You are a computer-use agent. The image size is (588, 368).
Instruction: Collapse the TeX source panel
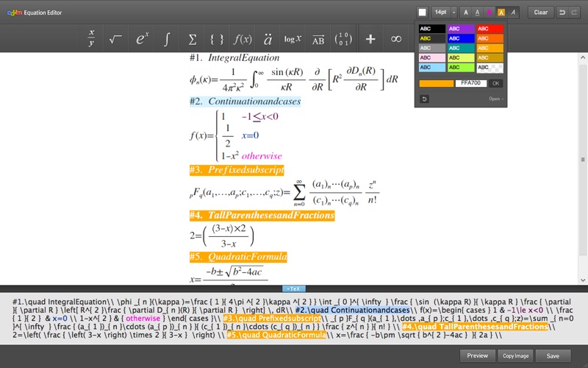pos(293,289)
